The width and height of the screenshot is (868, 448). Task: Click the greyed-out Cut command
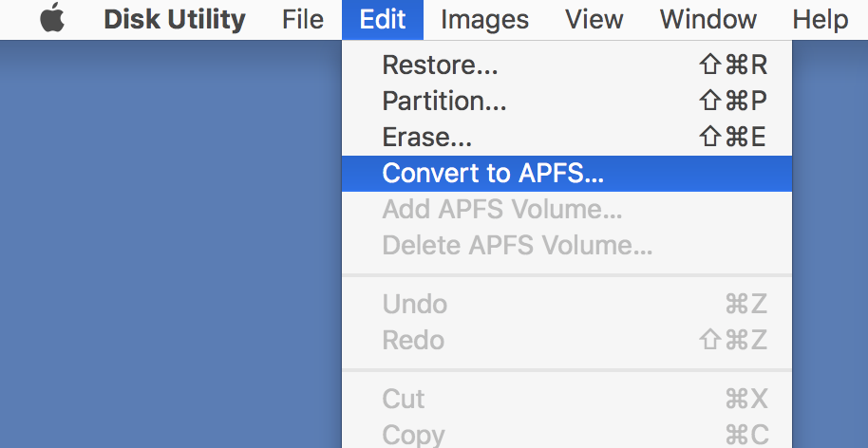(x=567, y=399)
